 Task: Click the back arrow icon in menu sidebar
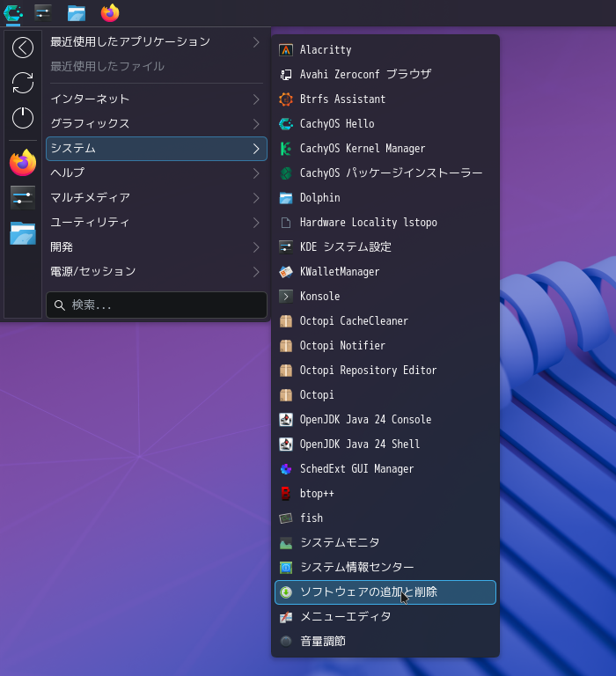coord(23,48)
